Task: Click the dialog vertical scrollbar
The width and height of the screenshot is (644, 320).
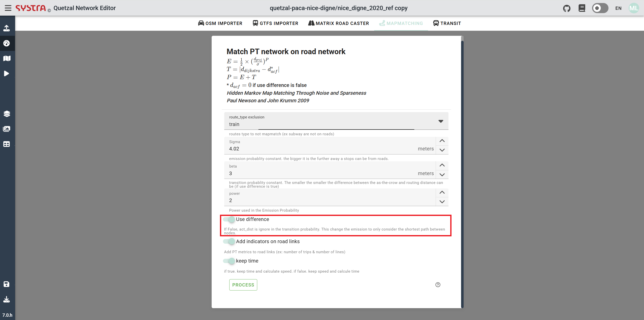Action: (462, 174)
